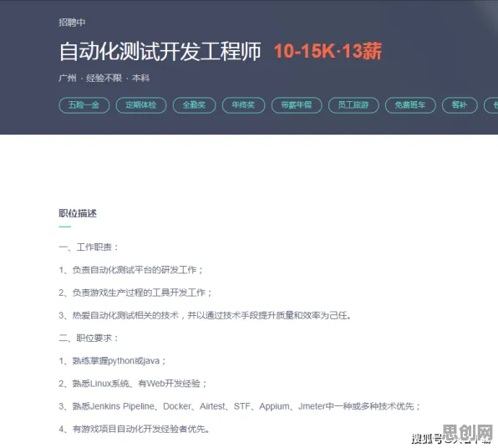Click the 职位描述 section heading
This screenshot has height=448, width=498.
[78, 213]
